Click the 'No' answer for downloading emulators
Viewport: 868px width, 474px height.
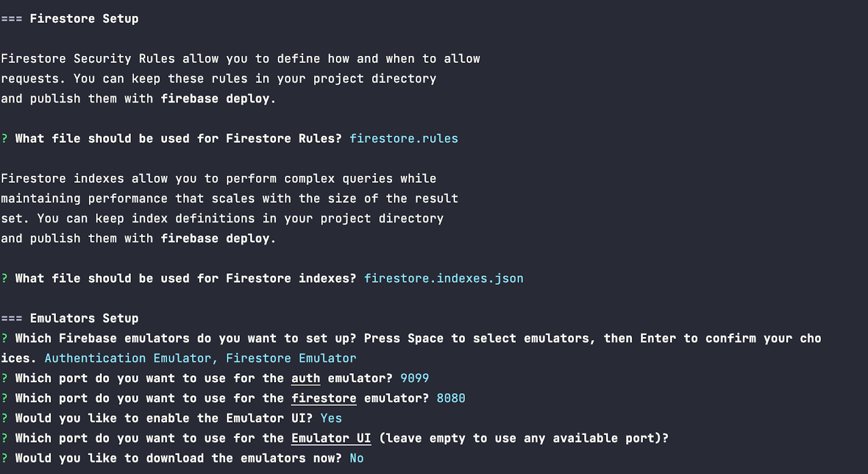(356, 458)
